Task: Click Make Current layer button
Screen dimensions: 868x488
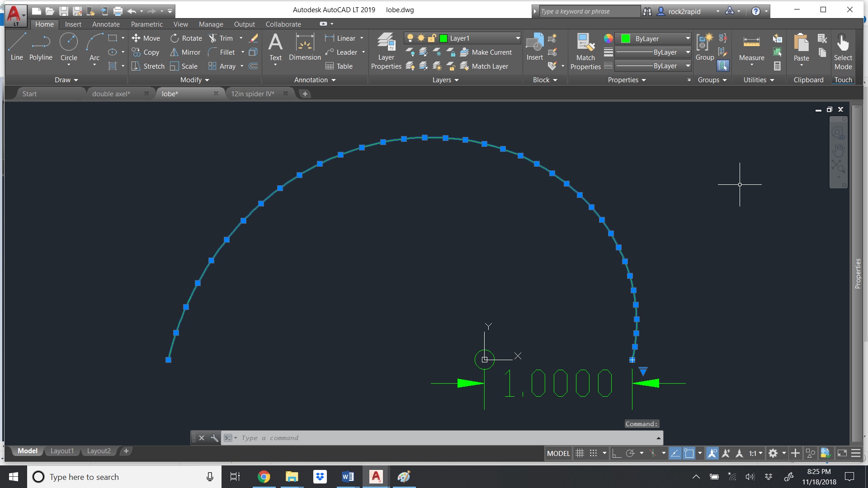Action: pos(486,52)
